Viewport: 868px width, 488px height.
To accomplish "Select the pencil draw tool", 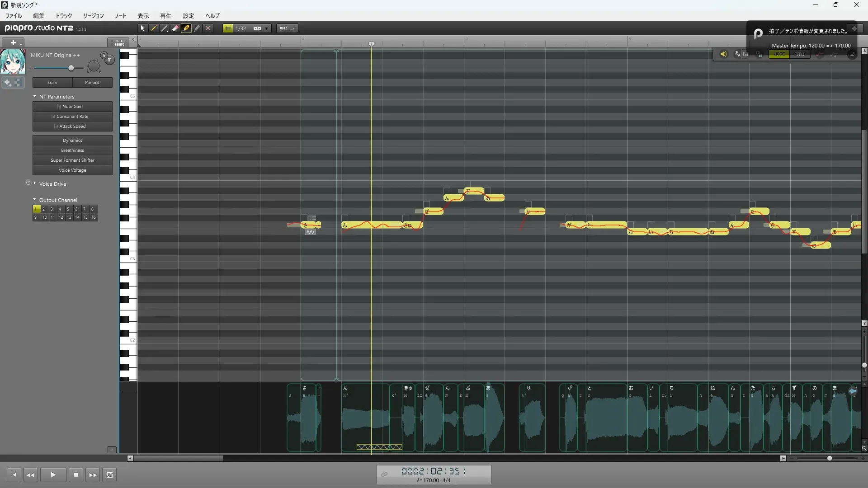I will coord(153,28).
